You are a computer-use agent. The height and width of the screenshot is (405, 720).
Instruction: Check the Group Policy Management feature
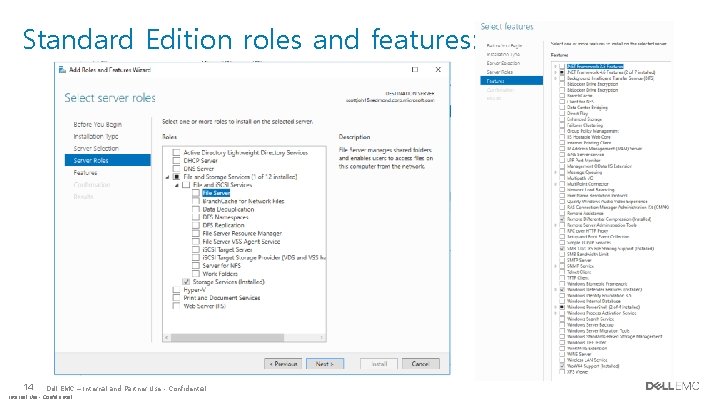click(562, 131)
